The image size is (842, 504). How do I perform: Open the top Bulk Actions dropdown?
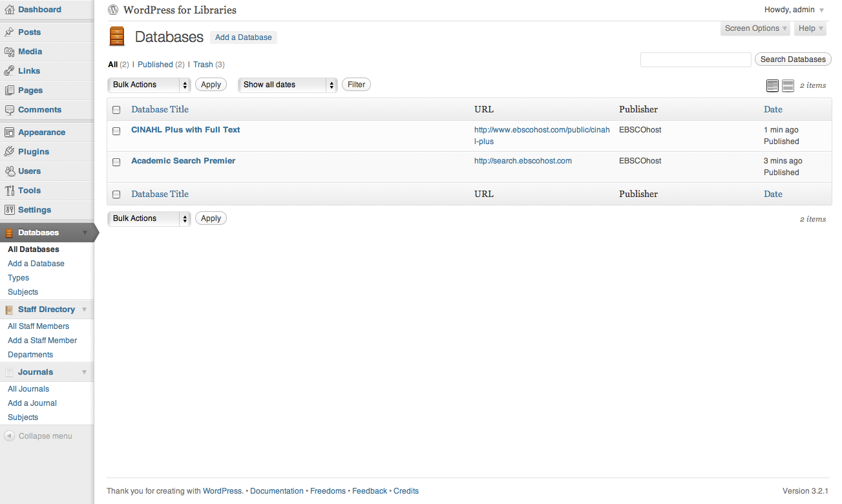pos(149,85)
